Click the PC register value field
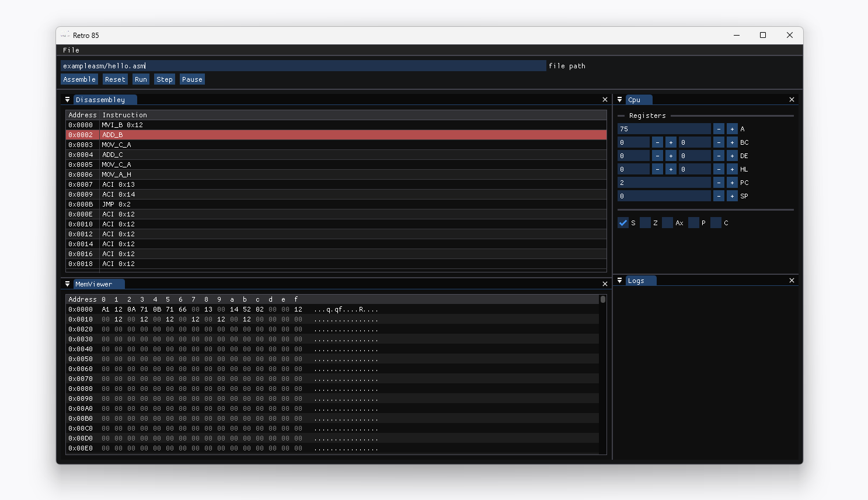868x500 pixels. [664, 183]
